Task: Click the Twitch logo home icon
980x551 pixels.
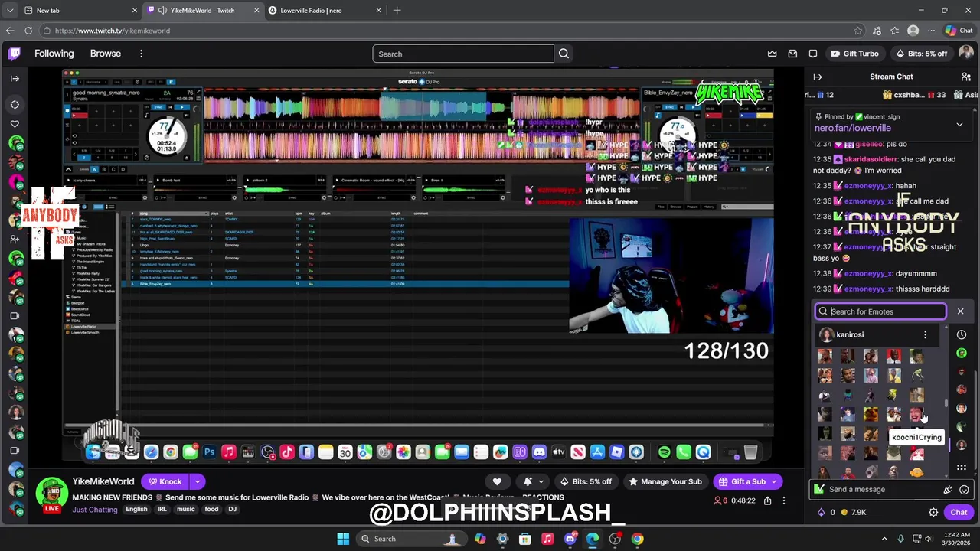Action: [x=15, y=54]
